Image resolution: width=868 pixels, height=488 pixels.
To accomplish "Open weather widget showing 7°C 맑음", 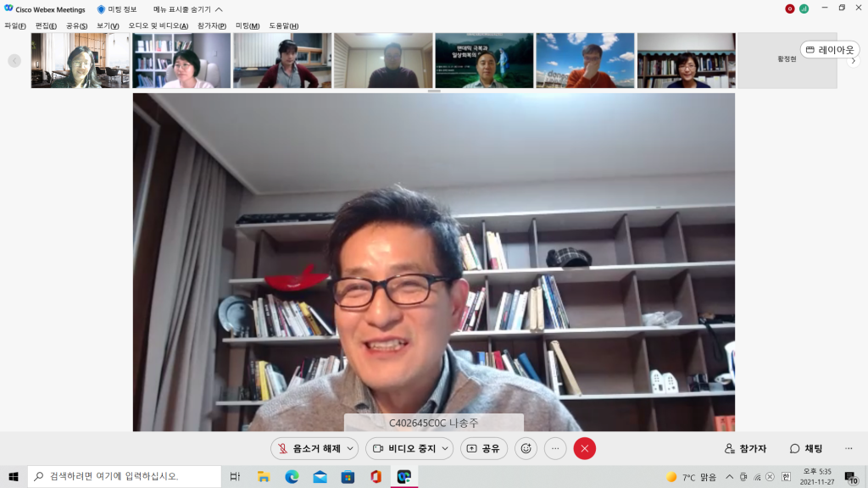I will coord(691,477).
